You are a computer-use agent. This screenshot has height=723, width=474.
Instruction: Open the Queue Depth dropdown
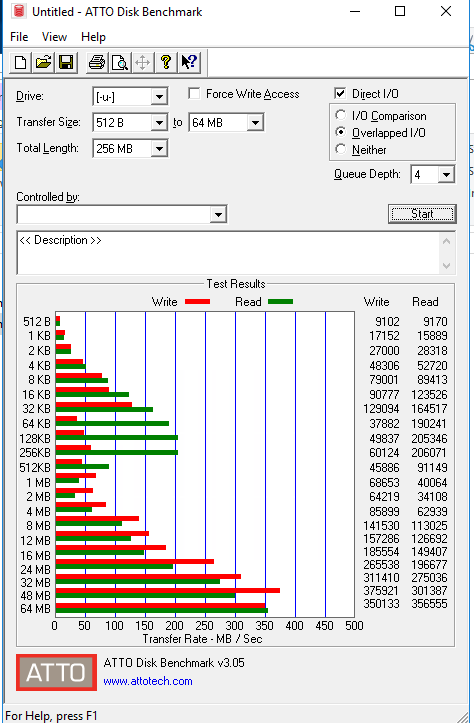446,175
